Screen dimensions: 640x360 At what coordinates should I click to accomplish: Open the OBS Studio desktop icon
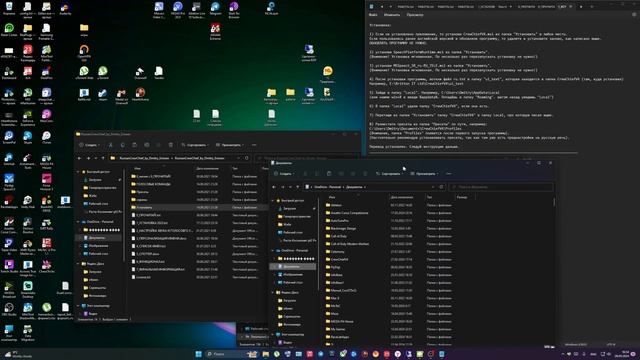coord(9,309)
